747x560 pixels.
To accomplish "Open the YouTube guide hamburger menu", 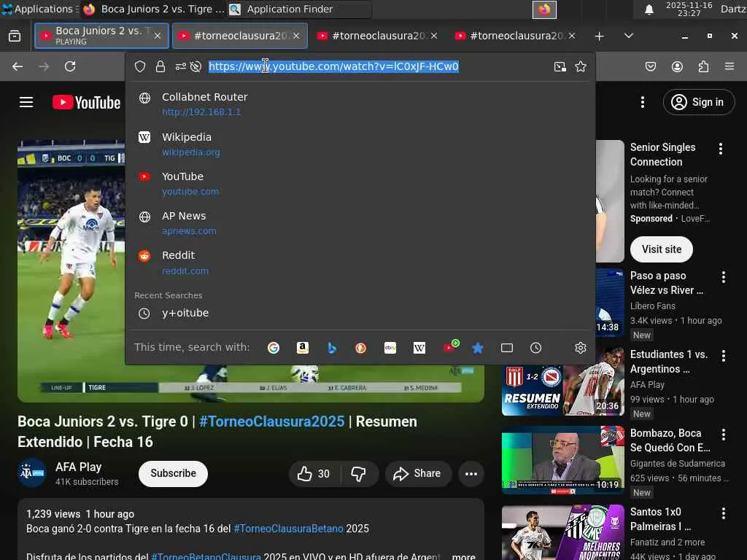I will click(x=26, y=102).
